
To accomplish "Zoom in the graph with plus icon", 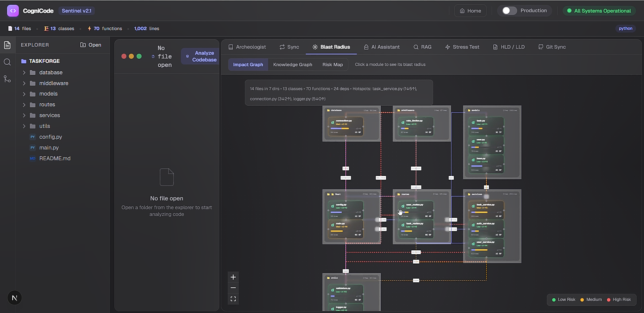I will pyautogui.click(x=233, y=277).
